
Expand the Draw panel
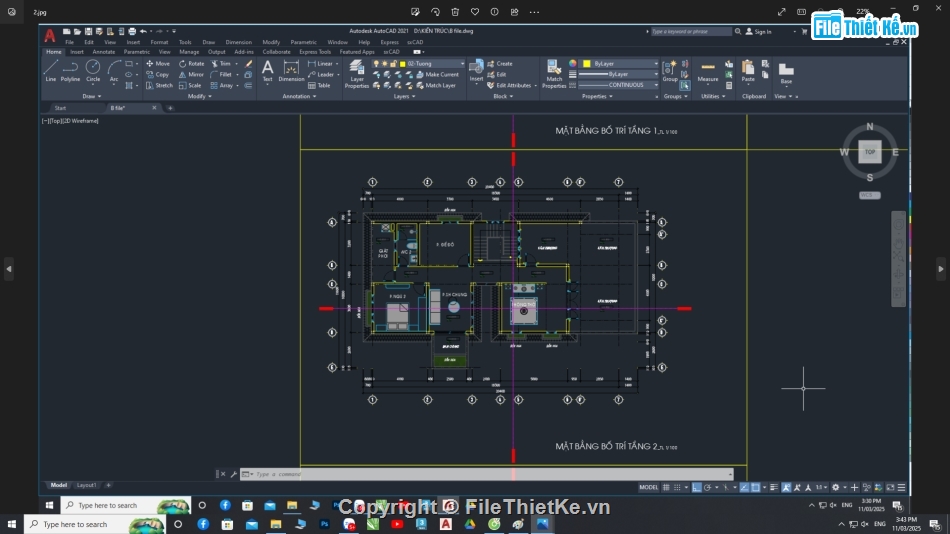click(x=91, y=96)
